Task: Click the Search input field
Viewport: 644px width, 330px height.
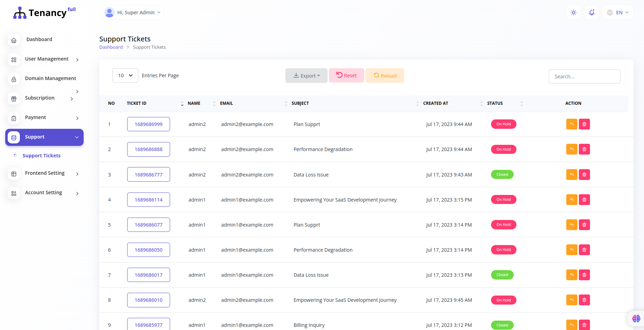Action: point(584,77)
